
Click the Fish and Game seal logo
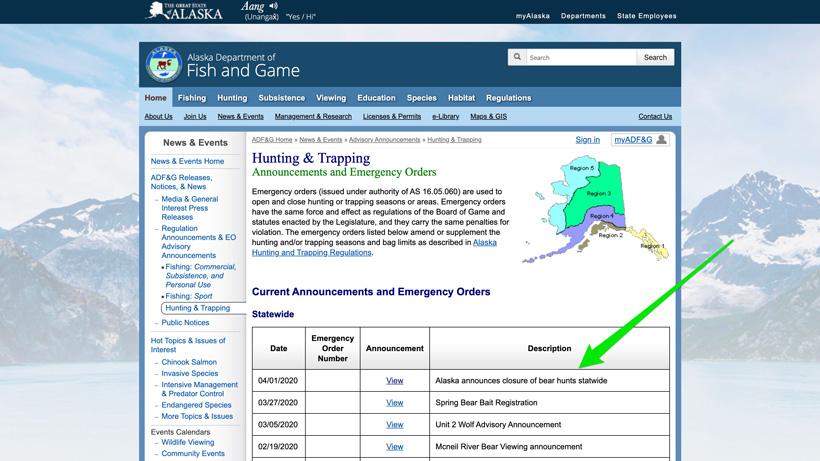[164, 64]
